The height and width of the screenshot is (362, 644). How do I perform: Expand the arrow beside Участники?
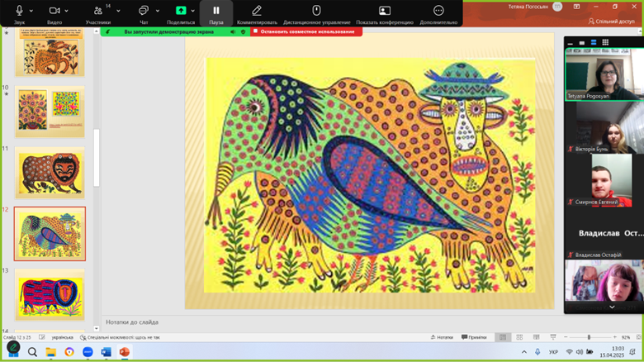click(118, 11)
